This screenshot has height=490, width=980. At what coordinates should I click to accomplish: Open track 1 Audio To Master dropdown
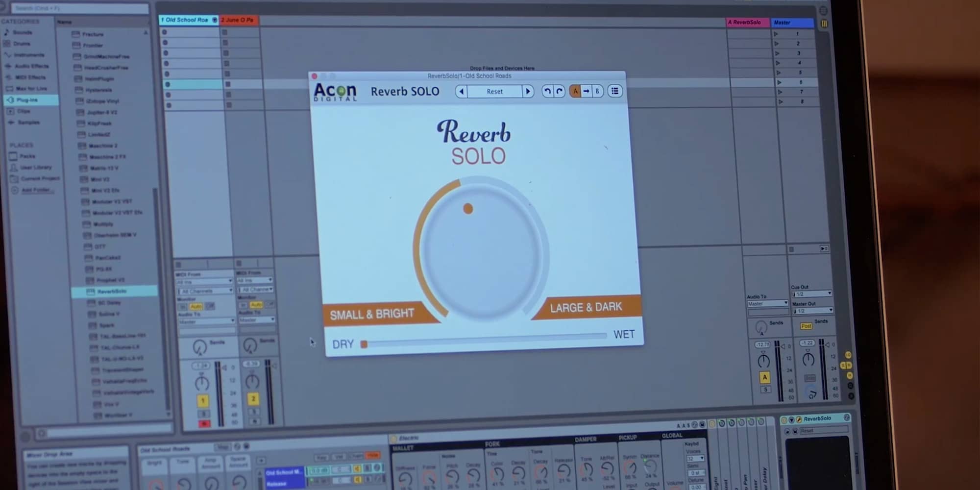(207, 322)
